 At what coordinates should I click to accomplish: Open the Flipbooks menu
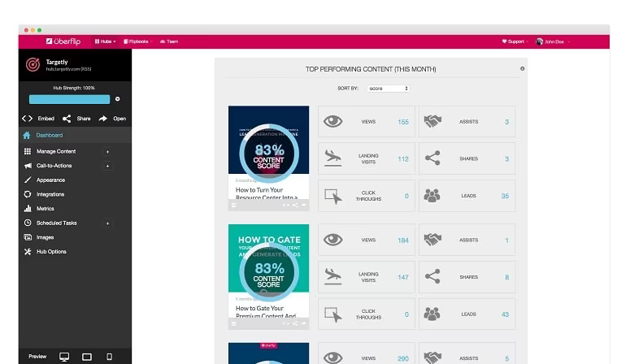pyautogui.click(x=137, y=41)
